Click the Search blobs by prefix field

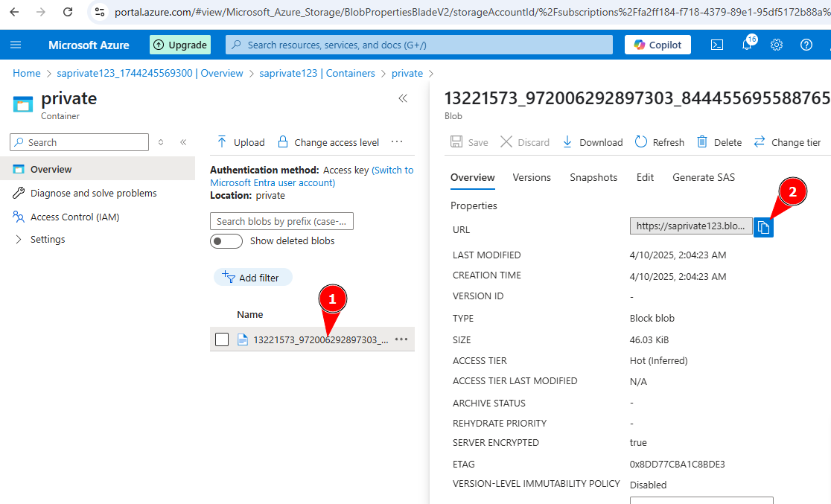point(281,221)
